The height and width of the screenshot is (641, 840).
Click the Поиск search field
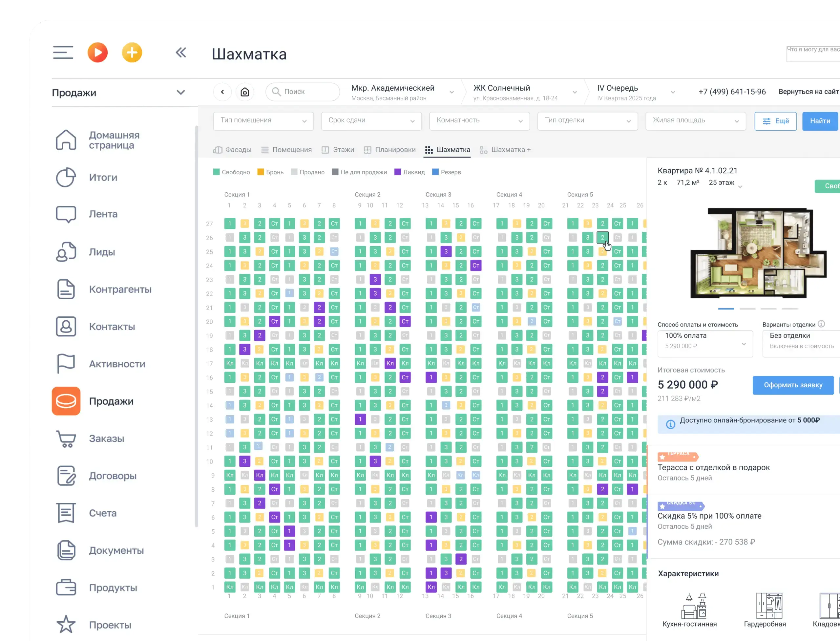click(303, 92)
